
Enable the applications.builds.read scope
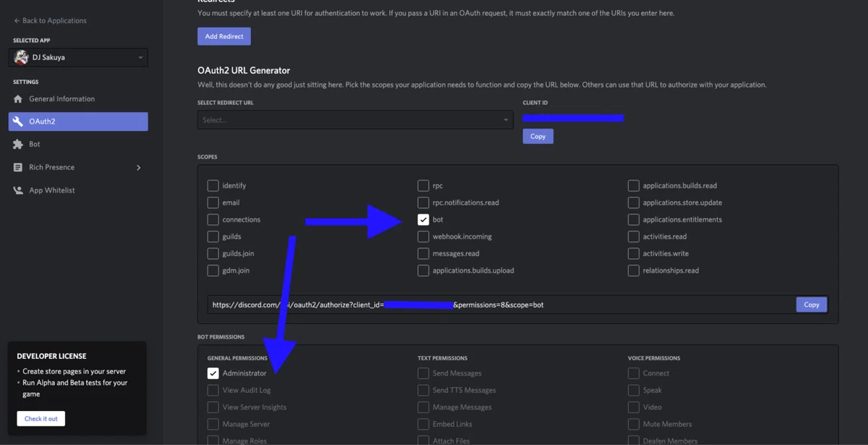(x=634, y=186)
